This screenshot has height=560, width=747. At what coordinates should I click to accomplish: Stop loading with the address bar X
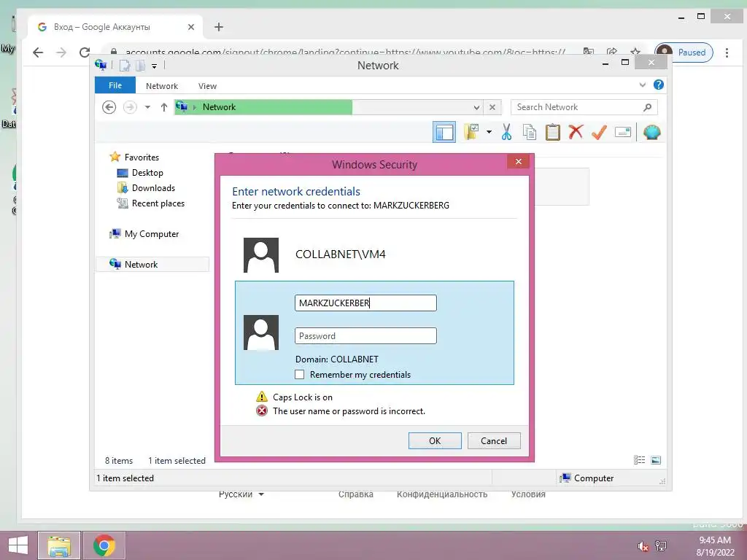pyautogui.click(x=492, y=107)
